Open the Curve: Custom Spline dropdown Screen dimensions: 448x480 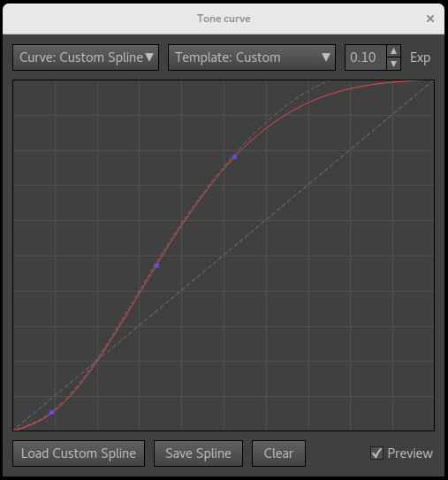(x=86, y=57)
